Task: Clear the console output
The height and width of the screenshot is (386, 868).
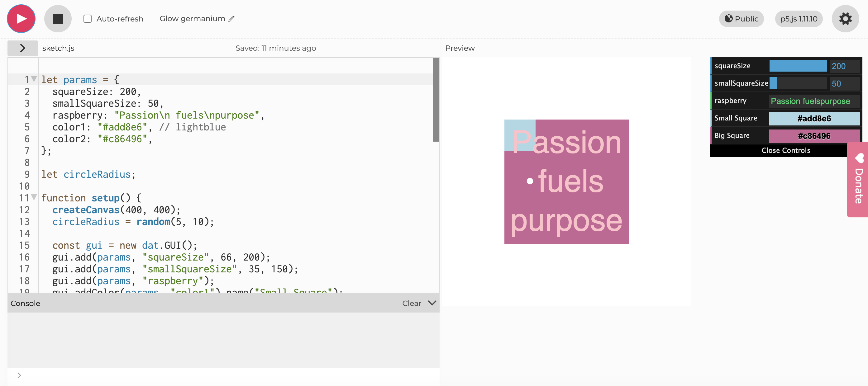Action: tap(412, 303)
